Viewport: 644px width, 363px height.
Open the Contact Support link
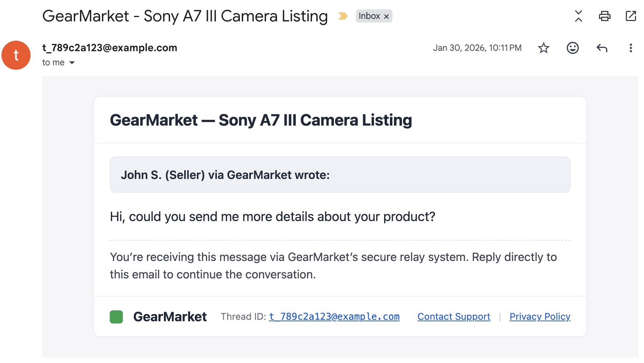454,317
